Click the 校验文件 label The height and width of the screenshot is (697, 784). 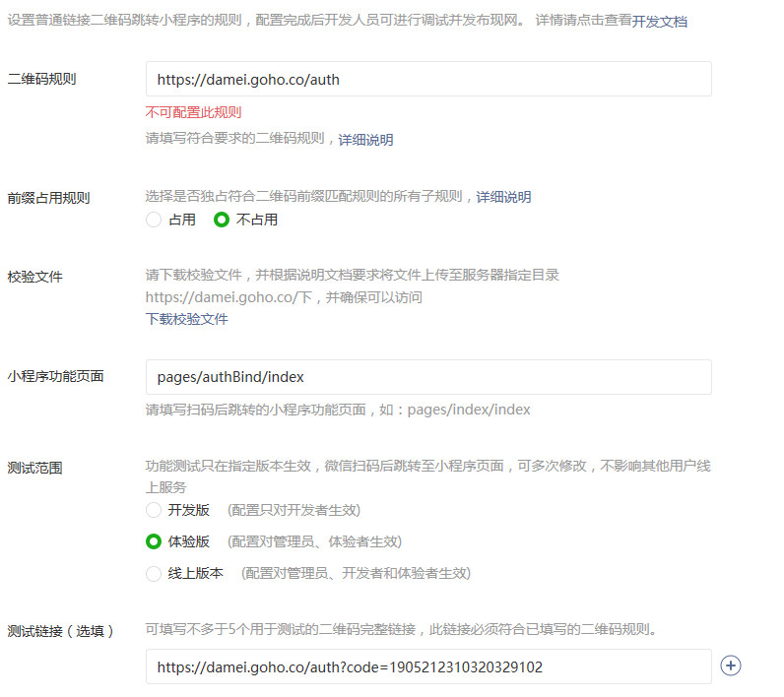tap(35, 277)
